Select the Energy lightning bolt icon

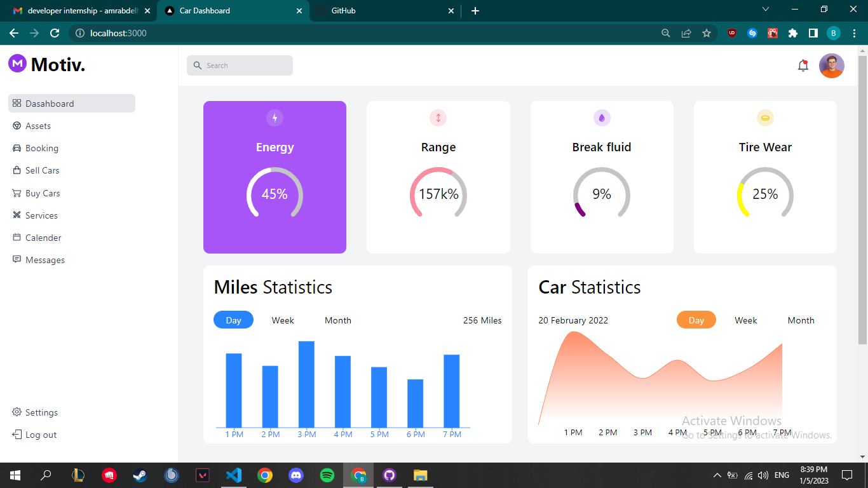click(275, 118)
